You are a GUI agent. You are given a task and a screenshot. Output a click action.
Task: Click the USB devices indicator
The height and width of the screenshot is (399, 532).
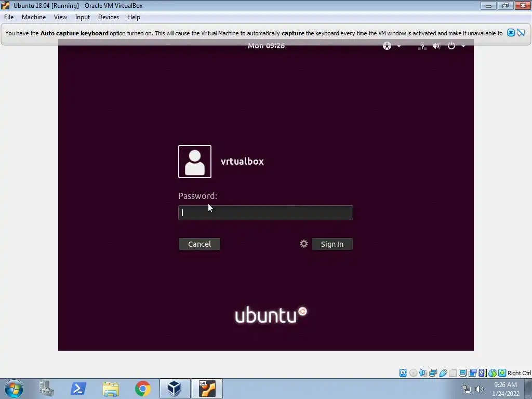tap(443, 373)
